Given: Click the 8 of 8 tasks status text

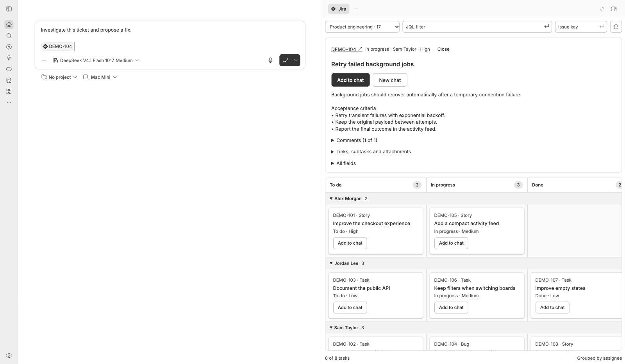Looking at the screenshot, I should pyautogui.click(x=337, y=358).
